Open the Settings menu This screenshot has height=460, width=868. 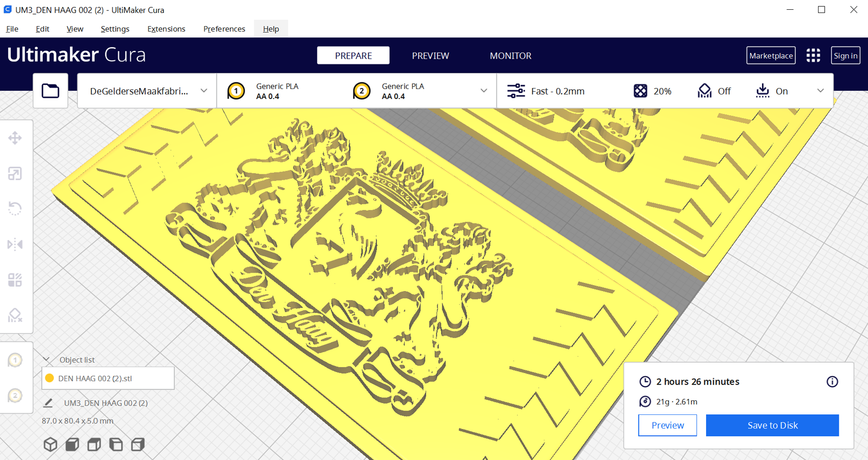point(115,29)
